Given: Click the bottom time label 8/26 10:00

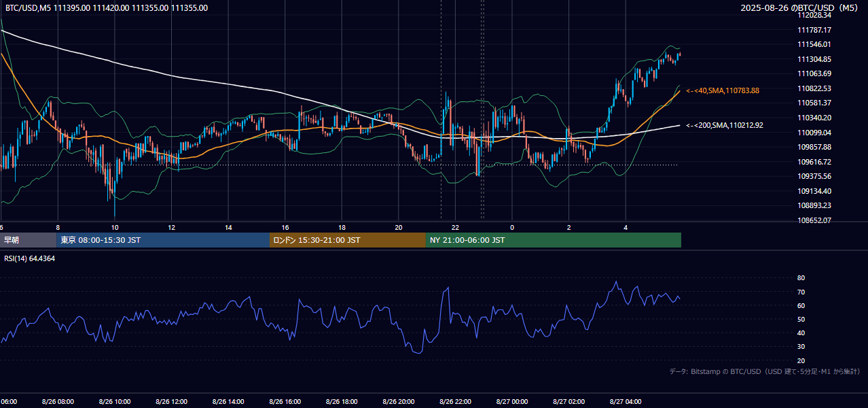Looking at the screenshot, I should pyautogui.click(x=115, y=402).
